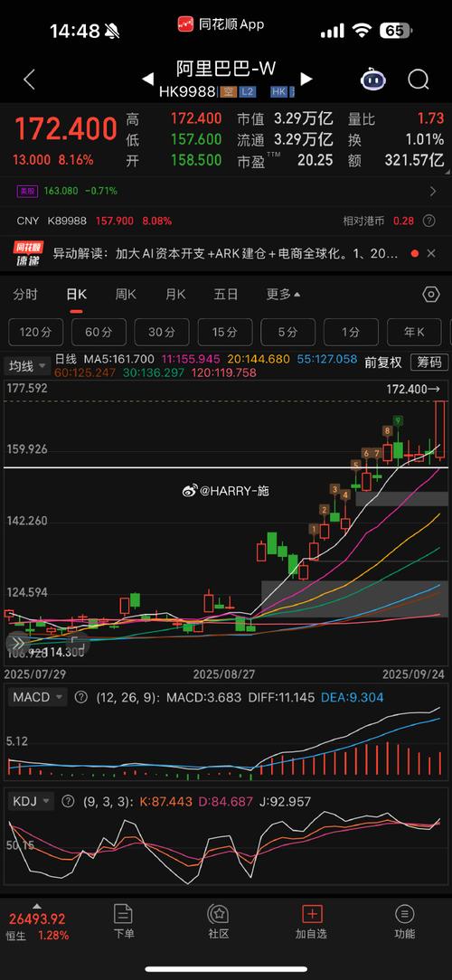Tap KDJ lines chart area
452x980 pixels.
tap(226, 847)
